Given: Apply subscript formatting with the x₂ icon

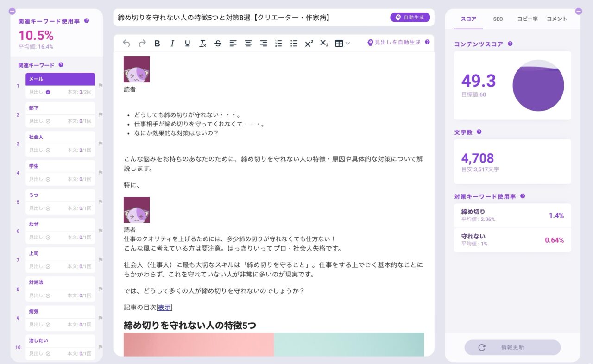Looking at the screenshot, I should tap(324, 43).
